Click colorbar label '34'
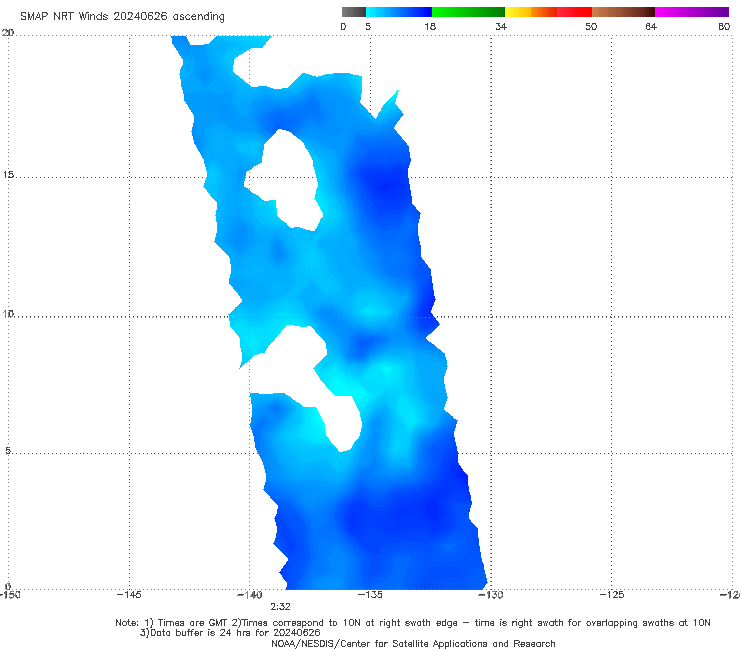Image resolution: width=740 pixels, height=650 pixels. [501, 26]
